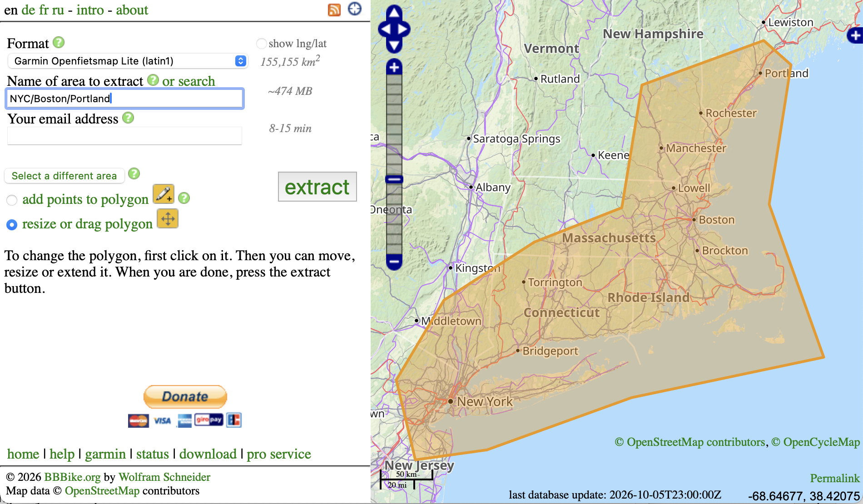Click the move polygon arrows icon
The height and width of the screenshot is (504, 863).
[168, 218]
